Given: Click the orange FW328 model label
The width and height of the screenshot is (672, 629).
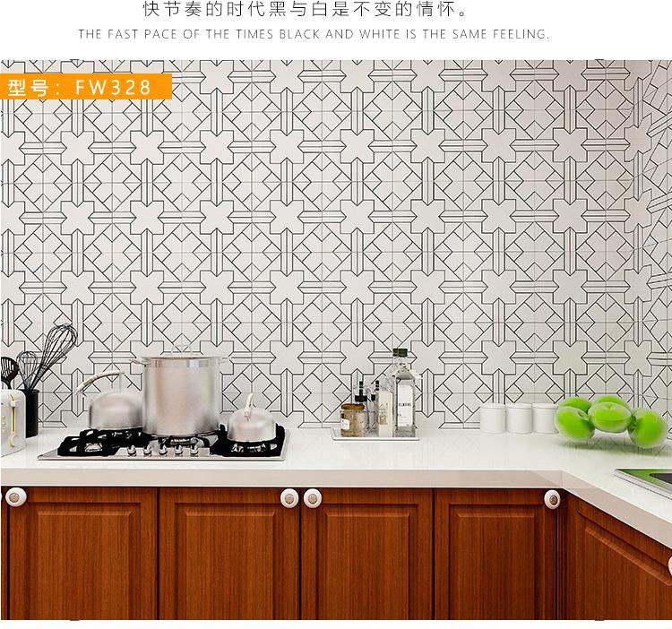Looking at the screenshot, I should [x=86, y=87].
